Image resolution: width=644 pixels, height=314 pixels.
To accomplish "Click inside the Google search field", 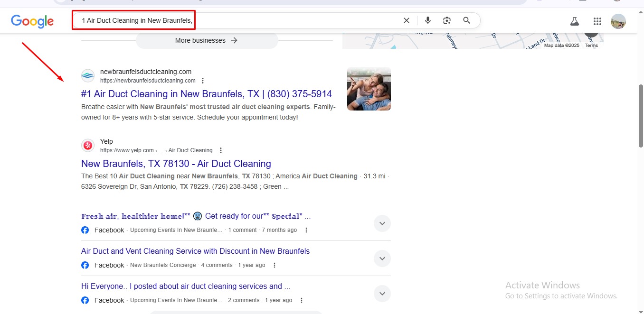I will [285, 20].
